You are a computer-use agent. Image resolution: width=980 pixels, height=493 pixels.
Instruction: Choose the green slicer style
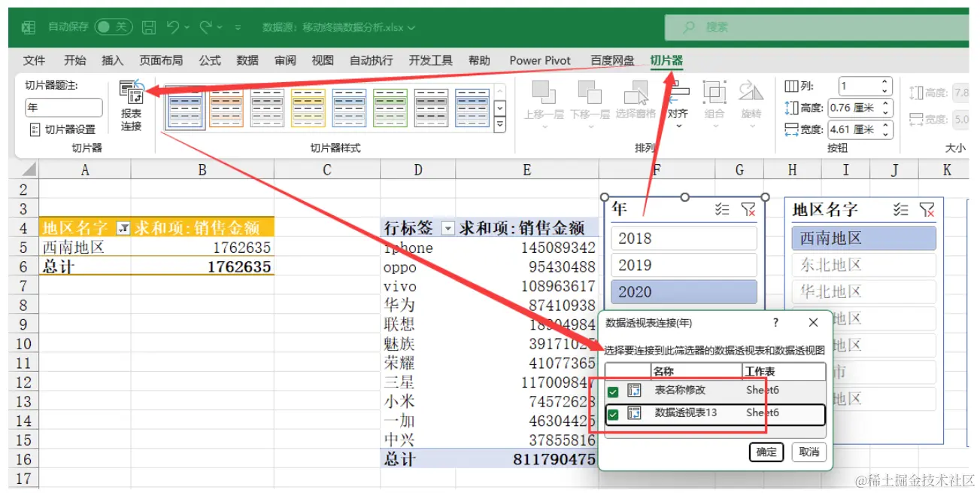(390, 107)
